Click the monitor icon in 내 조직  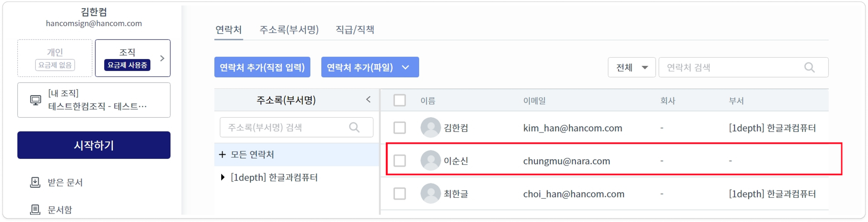(36, 100)
